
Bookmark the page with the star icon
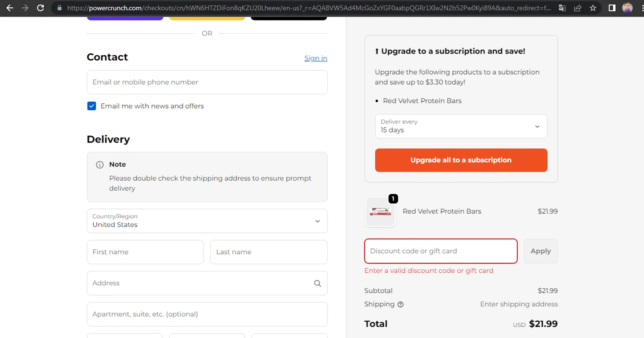pyautogui.click(x=593, y=8)
